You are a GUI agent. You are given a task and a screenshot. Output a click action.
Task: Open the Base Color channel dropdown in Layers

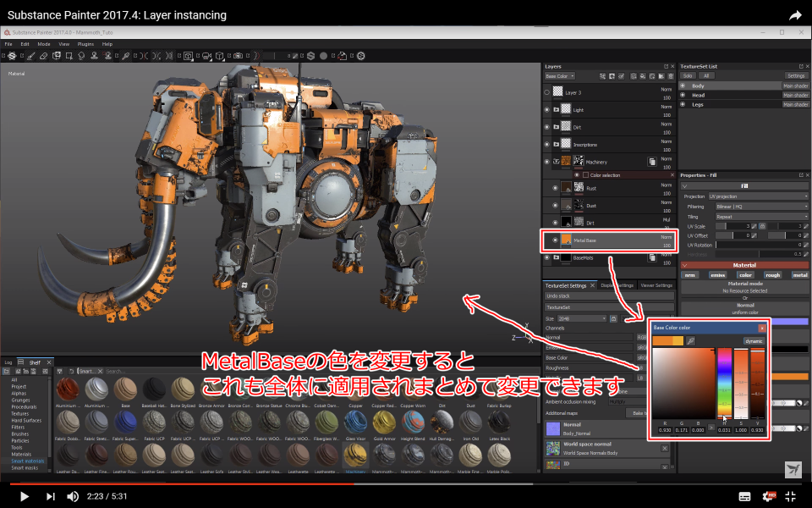click(x=559, y=76)
